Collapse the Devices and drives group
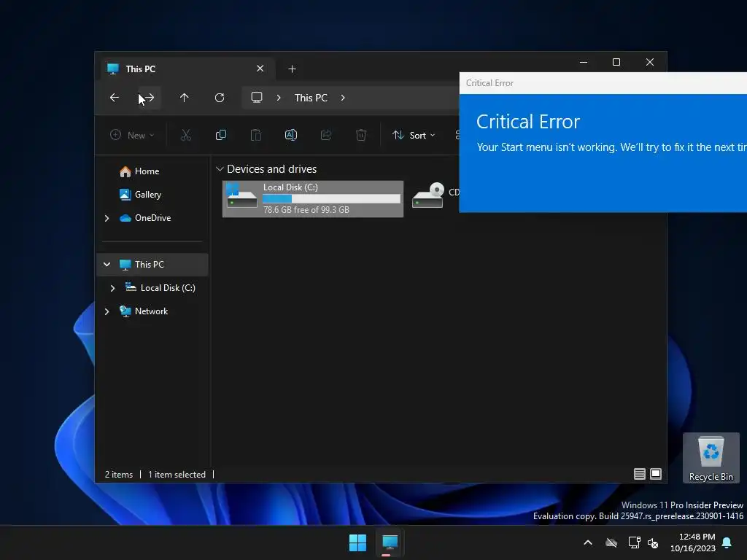The width and height of the screenshot is (747, 560). point(220,169)
